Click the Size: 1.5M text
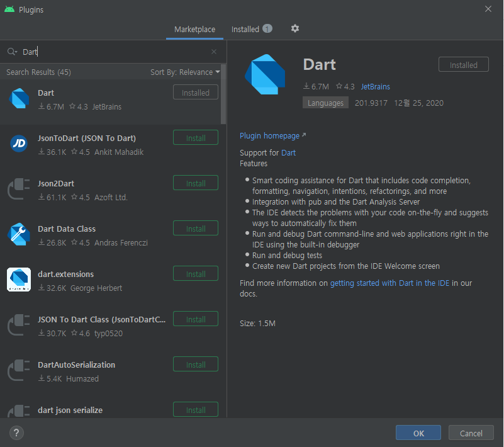The height and width of the screenshot is (447, 504). (257, 323)
